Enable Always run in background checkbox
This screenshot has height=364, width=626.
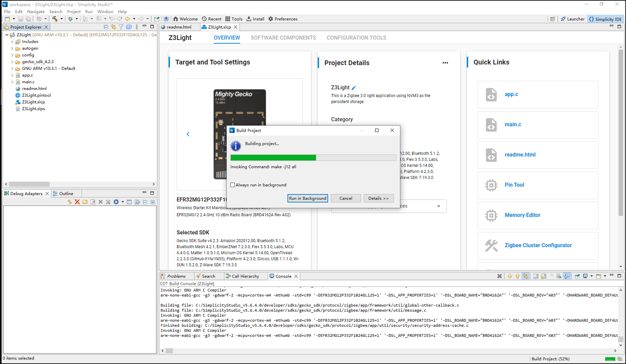pos(232,185)
